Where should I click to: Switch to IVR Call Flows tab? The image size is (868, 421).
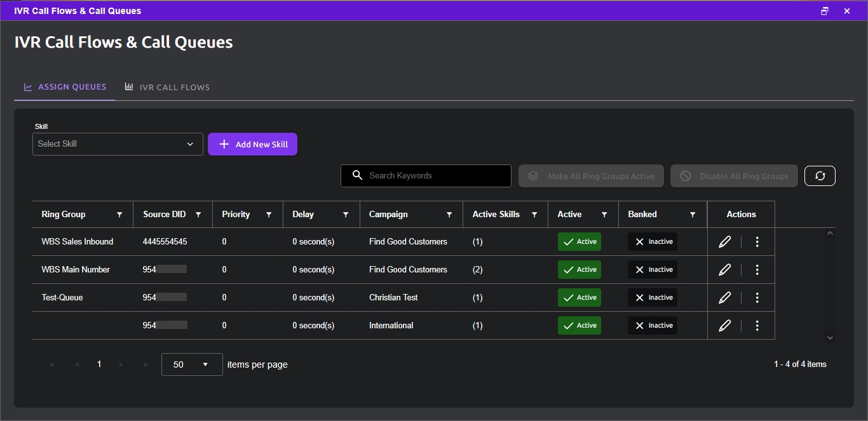click(x=167, y=87)
